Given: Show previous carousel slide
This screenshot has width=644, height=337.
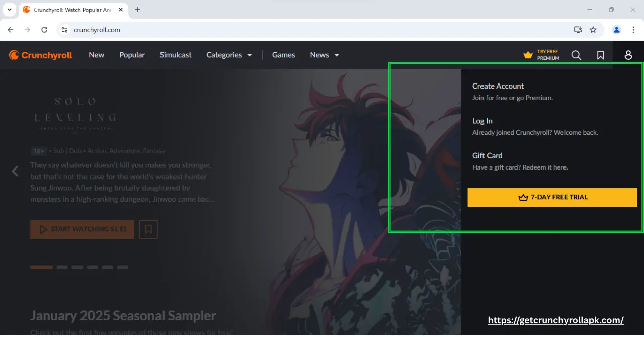Looking at the screenshot, I should (x=15, y=172).
